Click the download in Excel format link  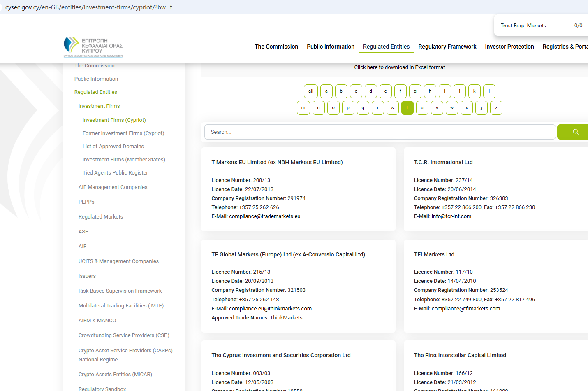(x=399, y=67)
